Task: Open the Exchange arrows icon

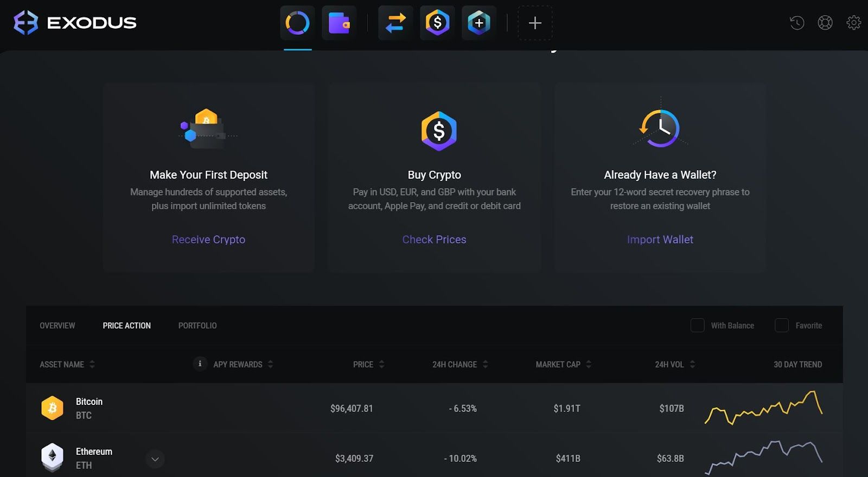Action: click(x=395, y=23)
